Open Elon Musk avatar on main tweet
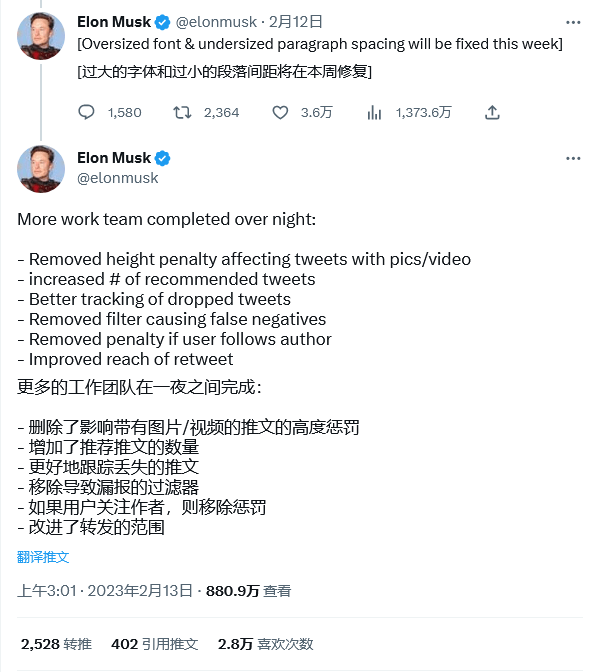 tap(41, 169)
